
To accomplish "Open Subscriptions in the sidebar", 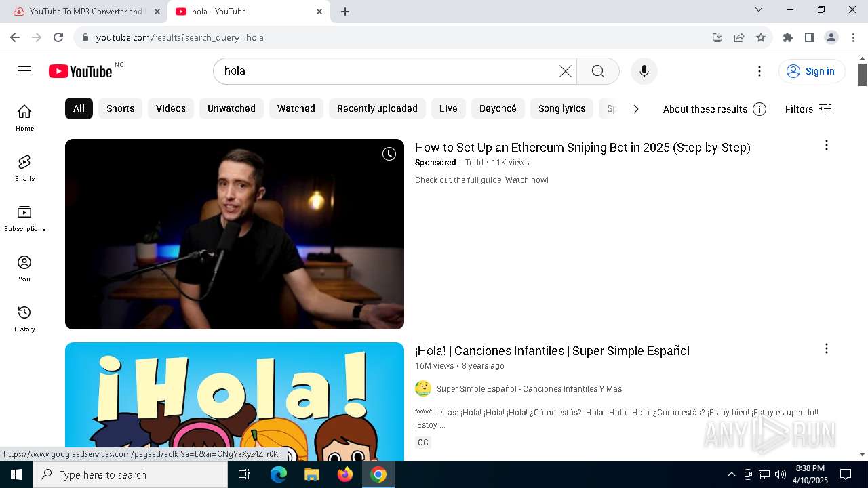I will coord(24,218).
